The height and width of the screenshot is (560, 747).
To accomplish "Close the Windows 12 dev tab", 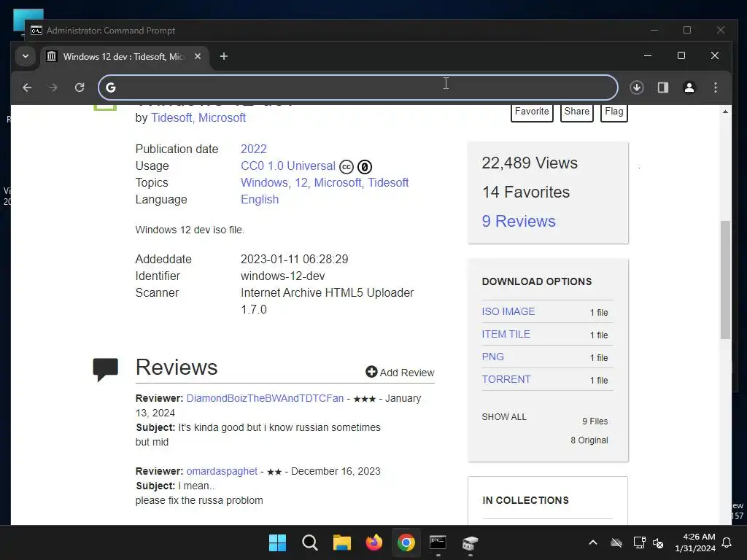I will 197,56.
